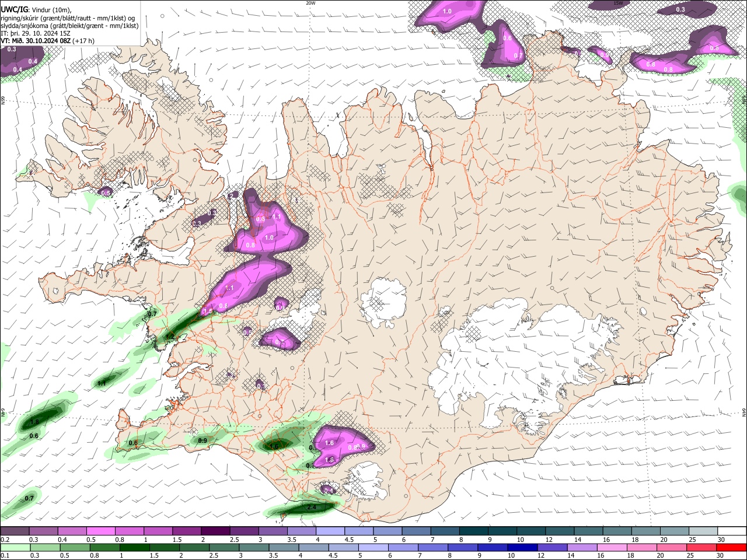Click the black '0.9' rain value in south Iceland

tap(203, 440)
